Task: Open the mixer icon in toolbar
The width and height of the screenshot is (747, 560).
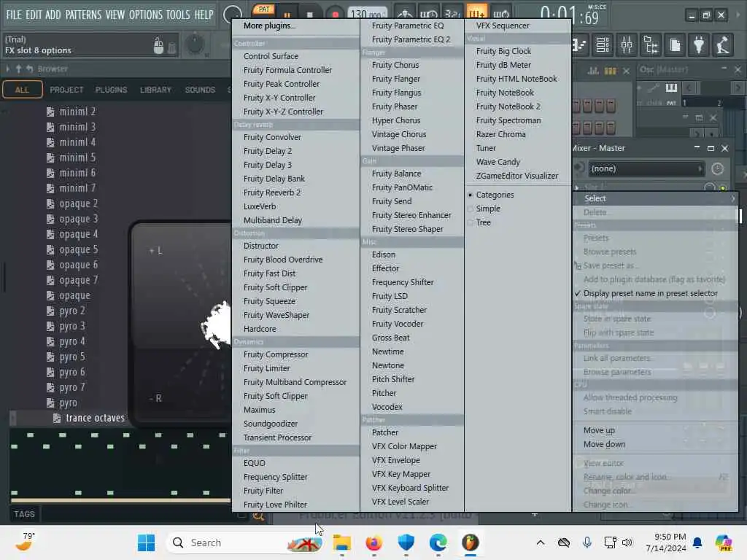Action: click(627, 45)
